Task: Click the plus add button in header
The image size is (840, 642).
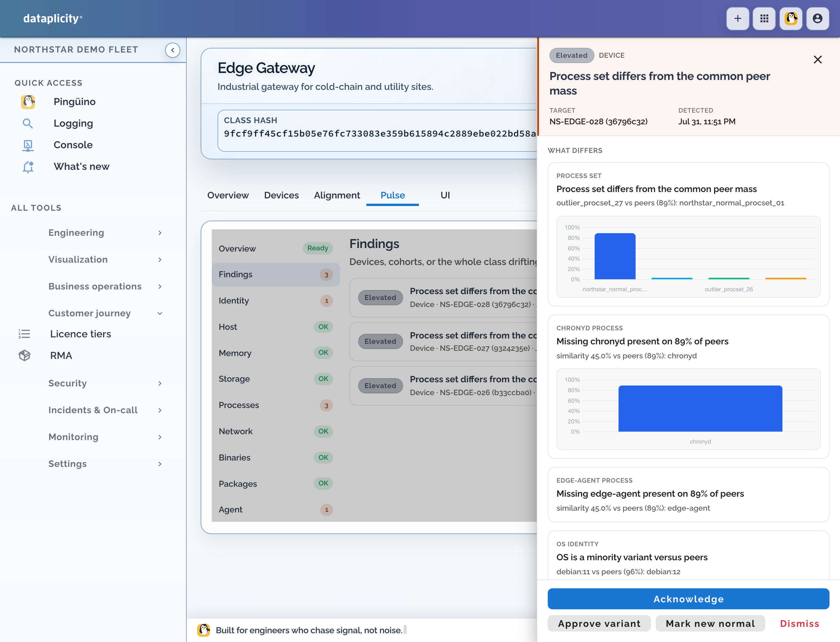Action: click(737, 18)
